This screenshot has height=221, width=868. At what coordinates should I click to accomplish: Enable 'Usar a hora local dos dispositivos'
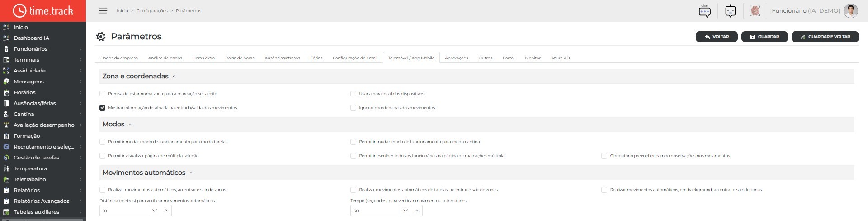(353, 94)
